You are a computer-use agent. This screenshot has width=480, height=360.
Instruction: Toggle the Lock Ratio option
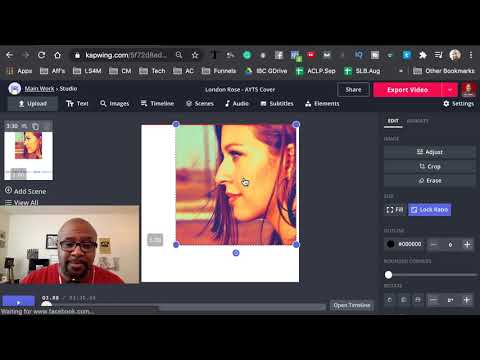click(429, 210)
